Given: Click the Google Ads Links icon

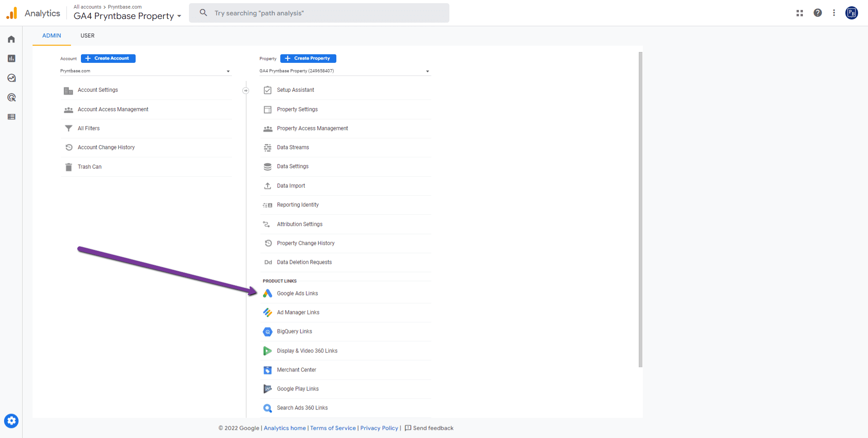Looking at the screenshot, I should [268, 293].
